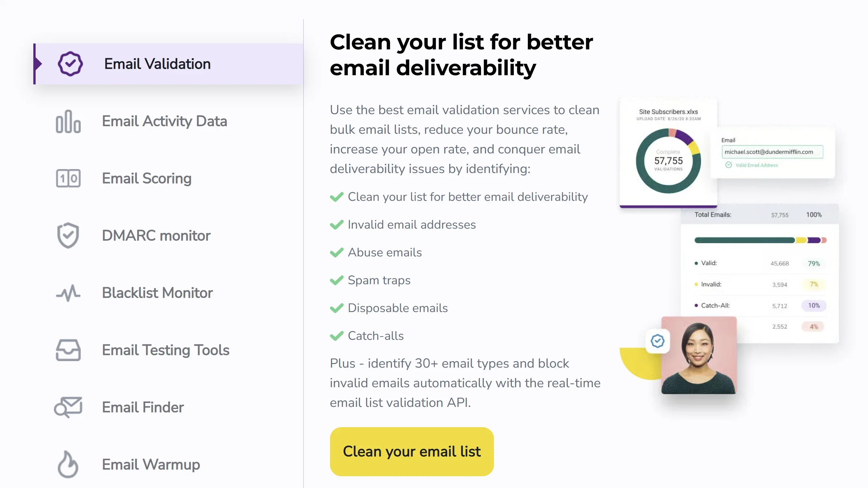The image size is (868, 488).
Task: Click the Valid Email Address check icon
Action: (729, 165)
